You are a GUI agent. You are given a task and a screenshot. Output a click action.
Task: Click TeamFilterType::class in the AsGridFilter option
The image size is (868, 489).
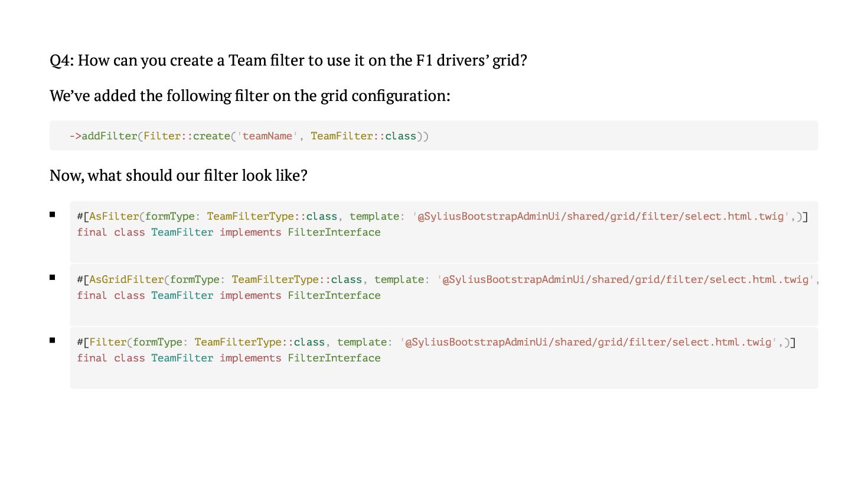pyautogui.click(x=296, y=279)
